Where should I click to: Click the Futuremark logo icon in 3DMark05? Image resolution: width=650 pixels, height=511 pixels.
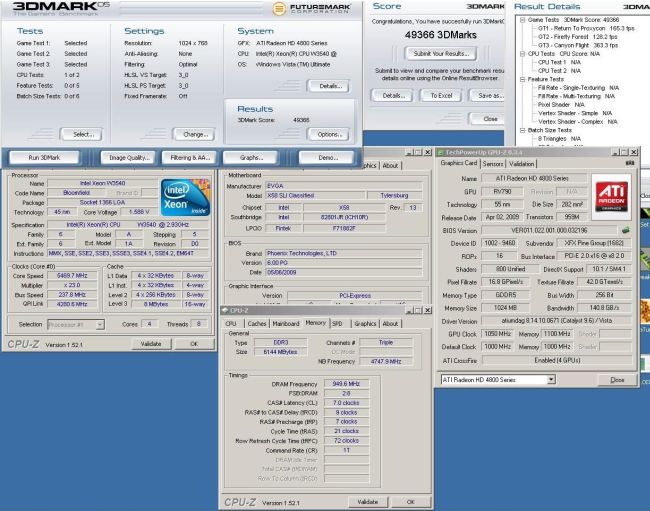pos(279,8)
